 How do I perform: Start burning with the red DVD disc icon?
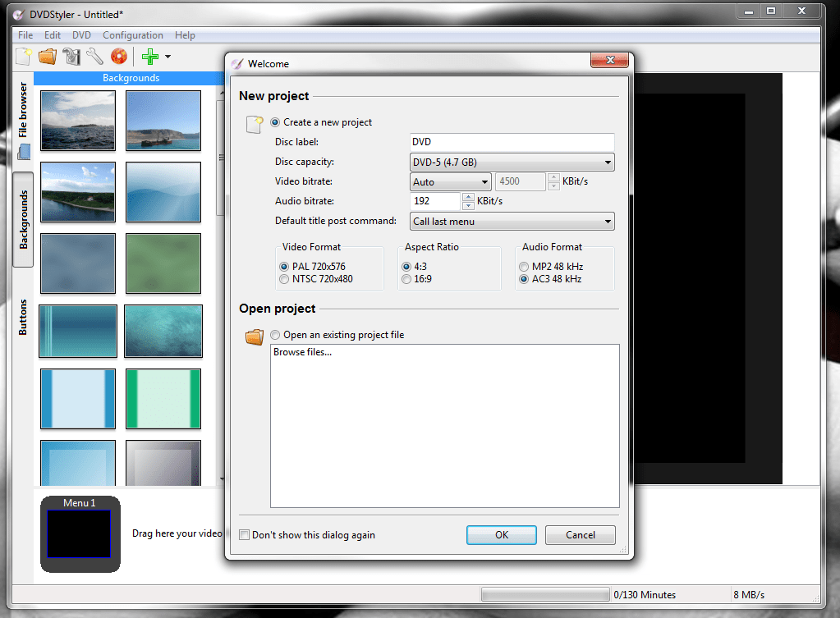tap(119, 56)
